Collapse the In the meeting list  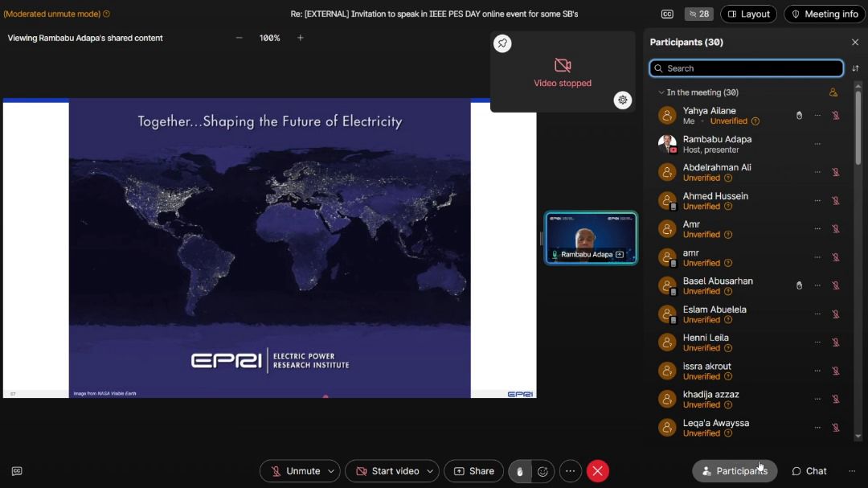(661, 92)
